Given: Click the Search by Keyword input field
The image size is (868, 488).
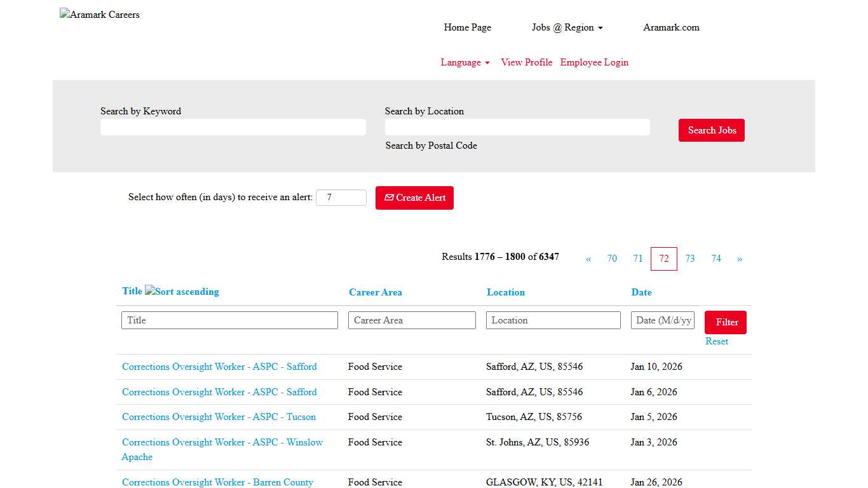Looking at the screenshot, I should (x=233, y=127).
